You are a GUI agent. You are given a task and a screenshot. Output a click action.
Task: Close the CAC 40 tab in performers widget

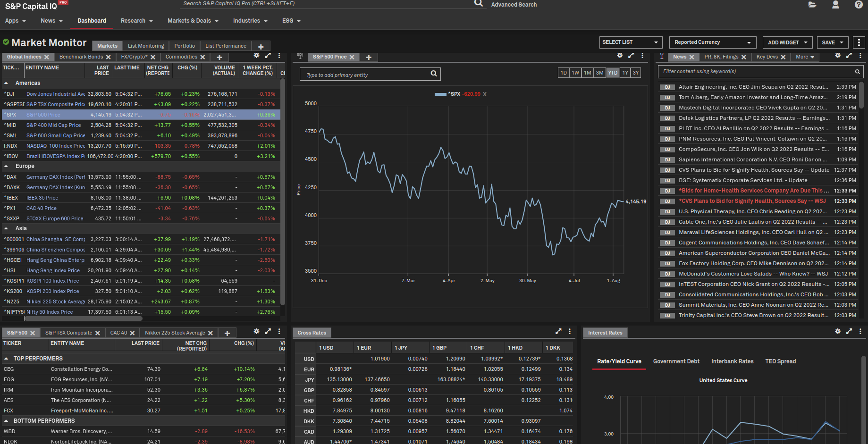coord(132,333)
